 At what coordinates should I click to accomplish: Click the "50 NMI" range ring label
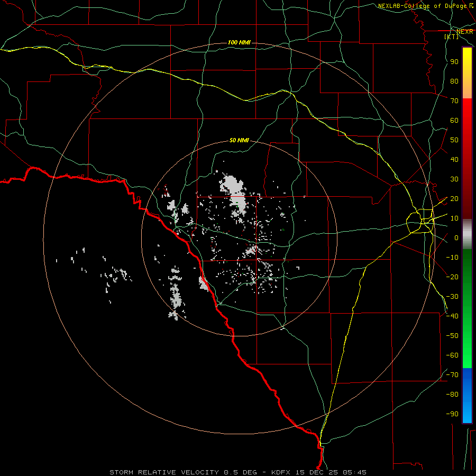(x=239, y=140)
